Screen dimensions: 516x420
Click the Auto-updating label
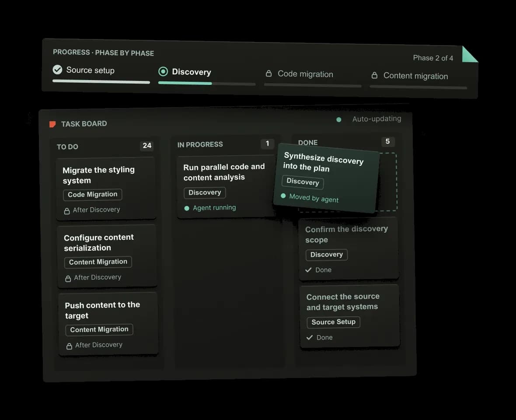(x=377, y=119)
